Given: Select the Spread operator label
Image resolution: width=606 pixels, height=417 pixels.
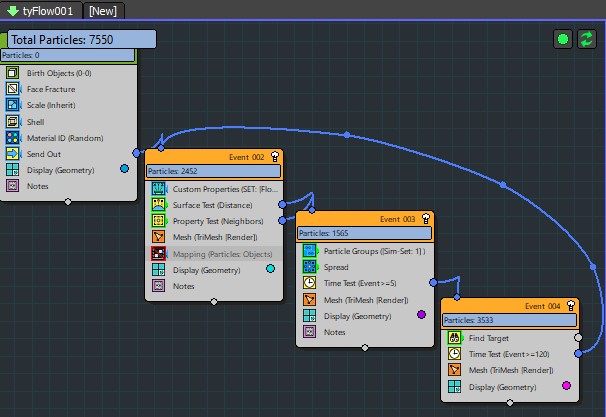Looking at the screenshot, I should coord(336,267).
